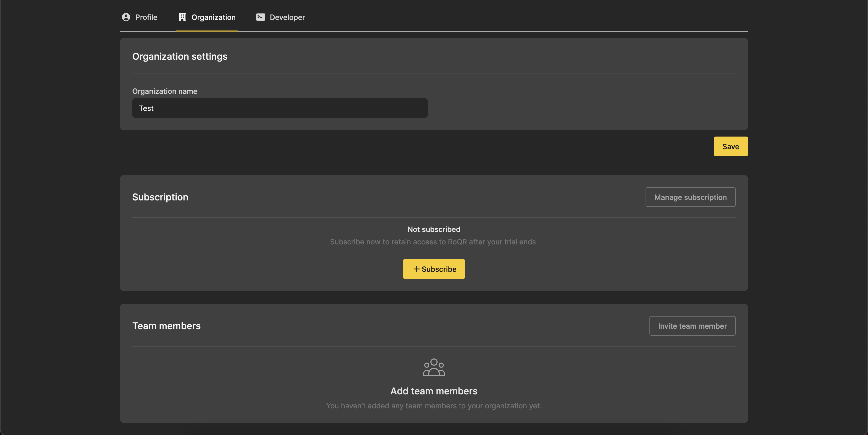This screenshot has width=868, height=435.
Task: Click the plus icon on Subscribe
Action: 416,269
